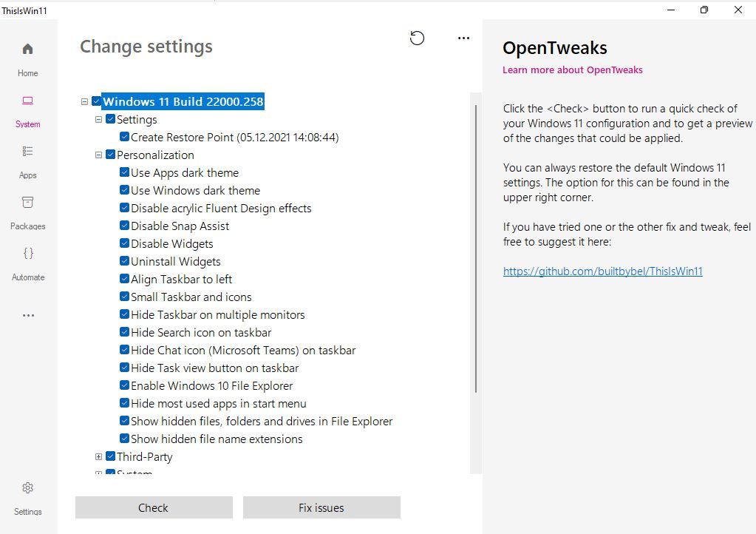The height and width of the screenshot is (534, 756).
Task: Open the ThisIsWin11 GitHub link
Action: [x=602, y=271]
